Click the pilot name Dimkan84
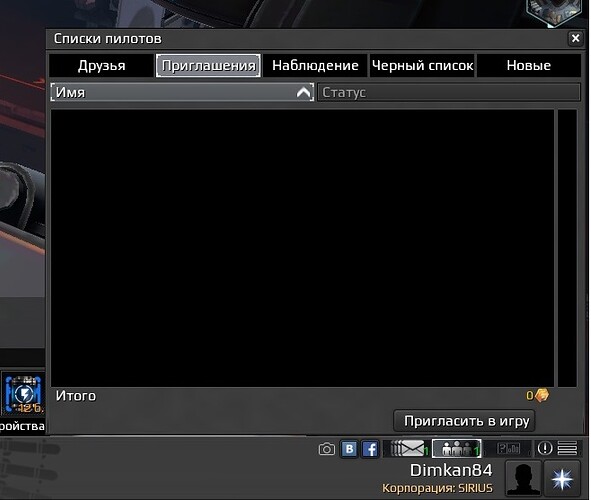 (451, 470)
